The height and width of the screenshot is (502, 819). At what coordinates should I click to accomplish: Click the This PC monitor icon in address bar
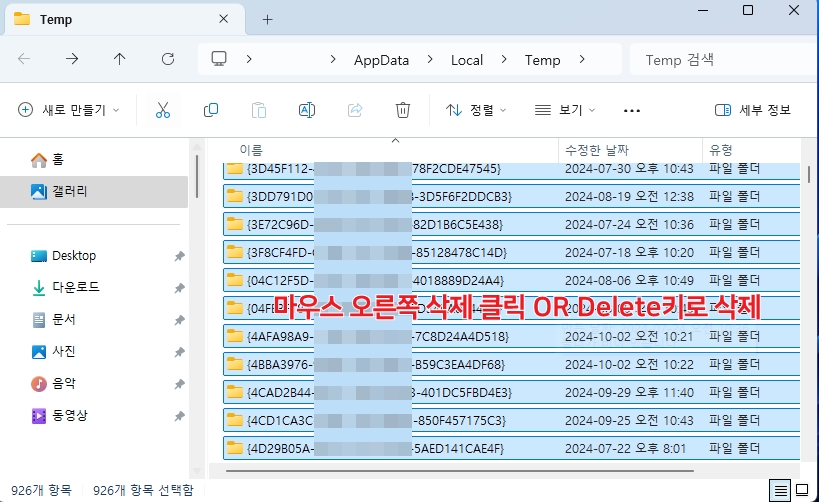(x=219, y=59)
